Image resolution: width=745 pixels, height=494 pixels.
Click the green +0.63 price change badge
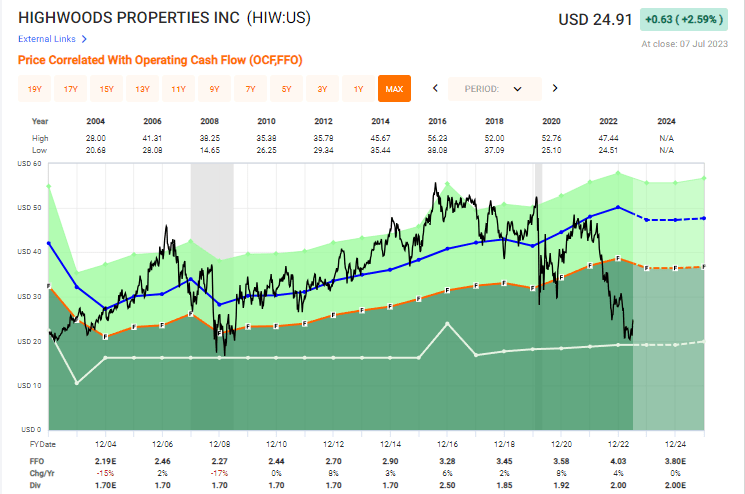click(684, 19)
